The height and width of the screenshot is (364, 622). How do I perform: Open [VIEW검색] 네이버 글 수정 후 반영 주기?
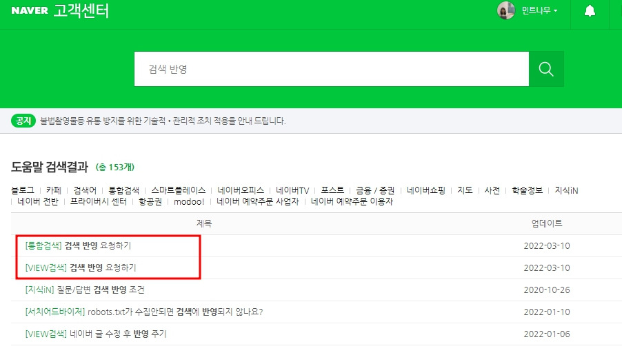click(x=96, y=334)
